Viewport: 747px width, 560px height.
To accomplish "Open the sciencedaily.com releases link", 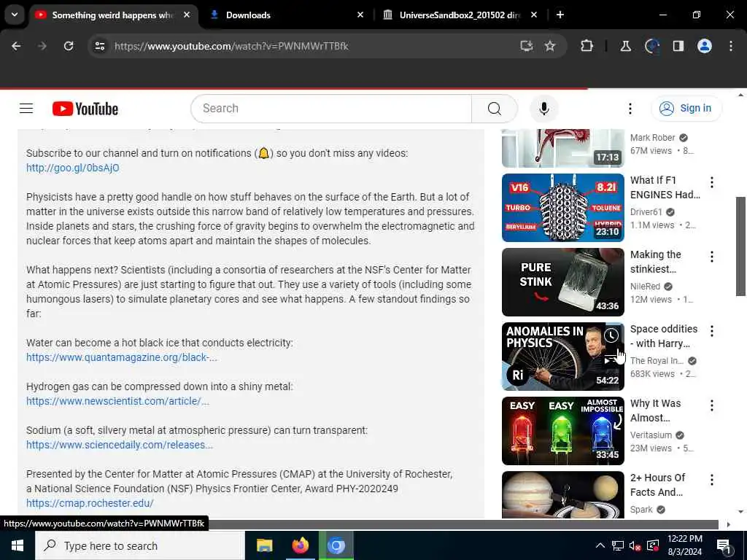I will click(x=120, y=446).
